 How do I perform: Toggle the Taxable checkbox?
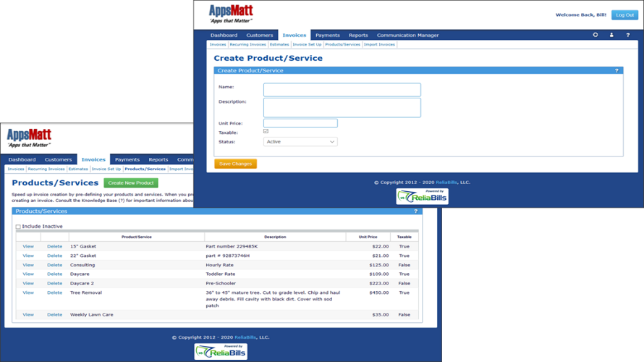tap(266, 132)
